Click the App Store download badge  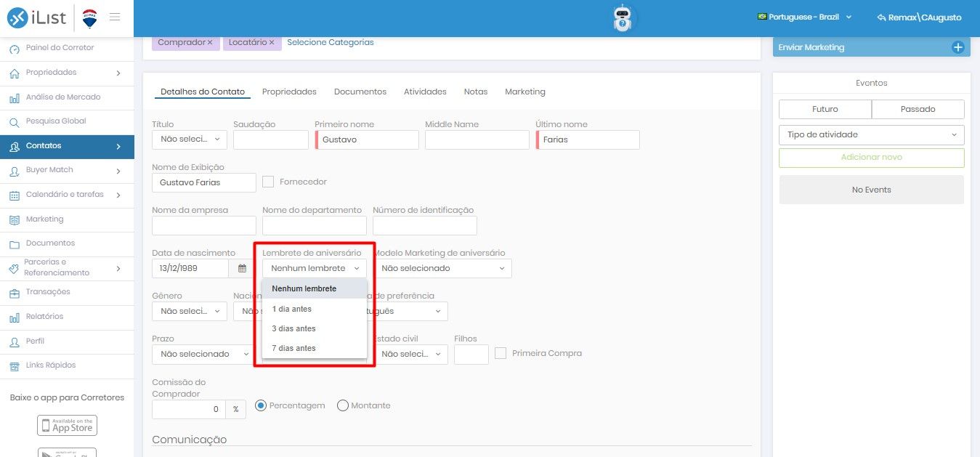point(67,425)
